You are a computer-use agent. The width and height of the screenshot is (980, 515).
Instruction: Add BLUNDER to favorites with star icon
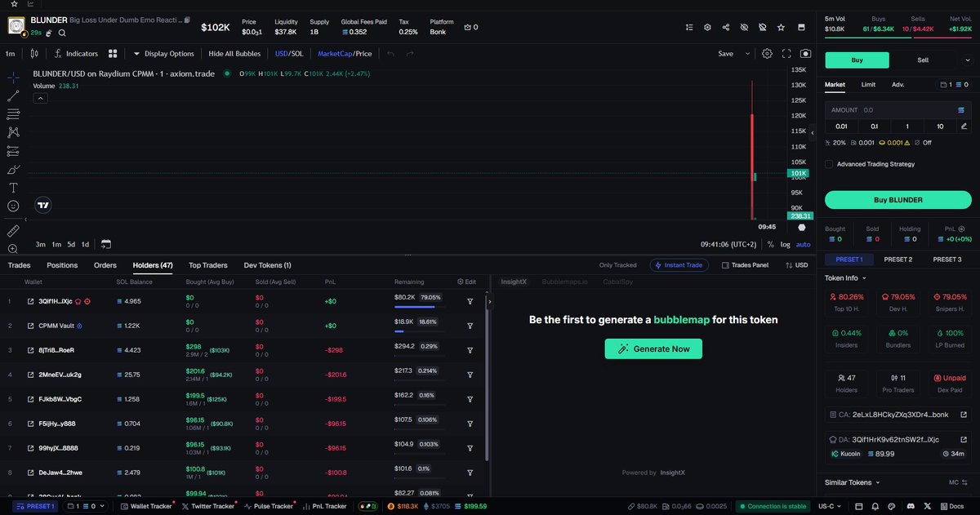(782, 27)
